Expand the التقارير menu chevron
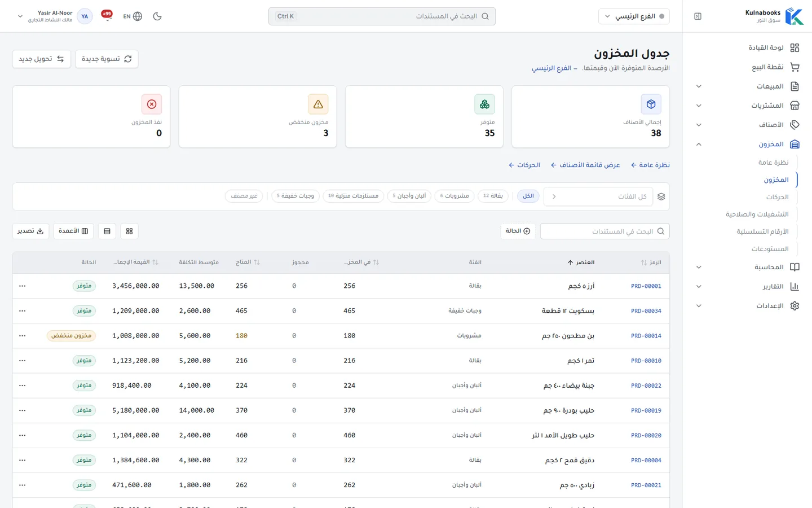The width and height of the screenshot is (812, 508). click(699, 287)
